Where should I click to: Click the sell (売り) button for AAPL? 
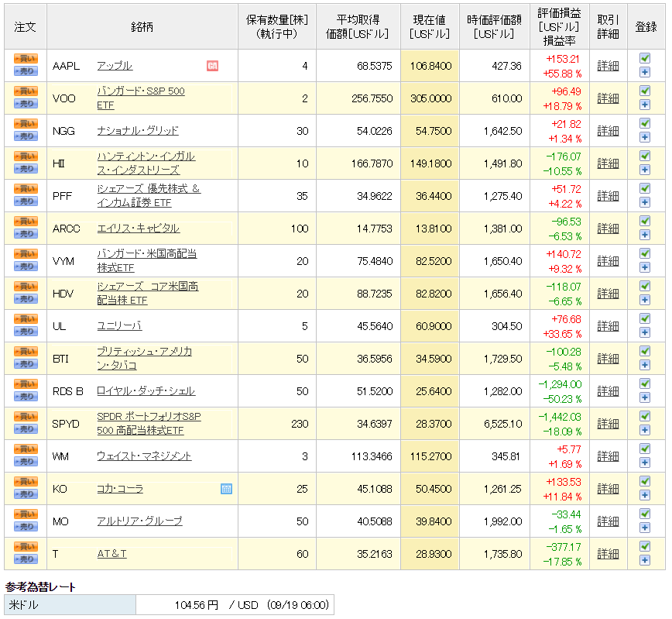coord(26,71)
